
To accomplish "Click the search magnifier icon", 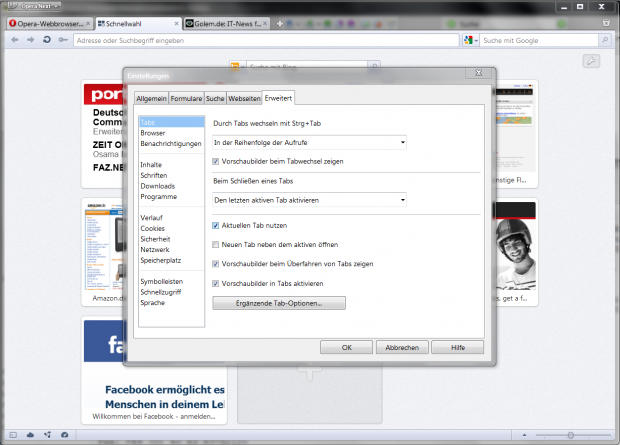I will (605, 40).
